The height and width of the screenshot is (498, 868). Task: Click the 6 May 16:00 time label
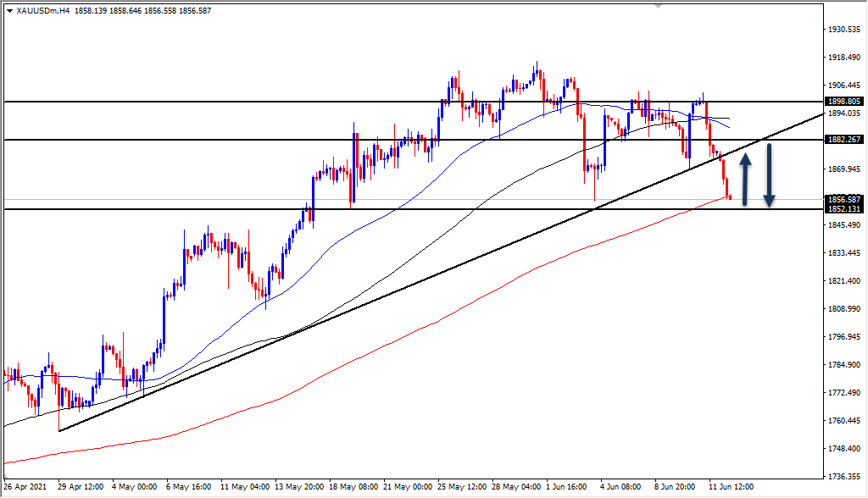pos(189,487)
